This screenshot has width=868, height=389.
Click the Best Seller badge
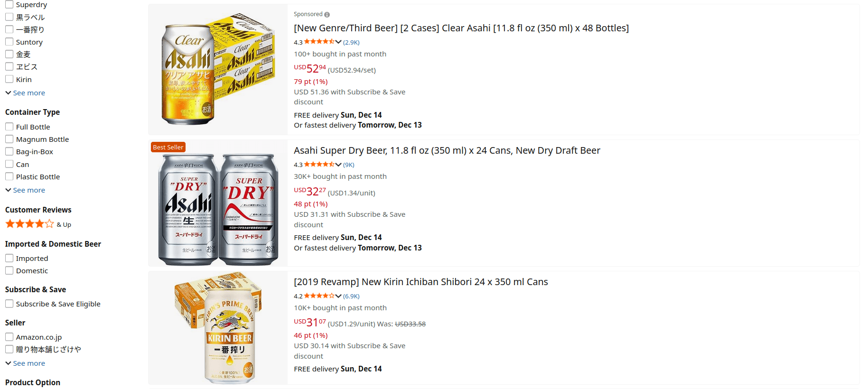pyautogui.click(x=168, y=147)
